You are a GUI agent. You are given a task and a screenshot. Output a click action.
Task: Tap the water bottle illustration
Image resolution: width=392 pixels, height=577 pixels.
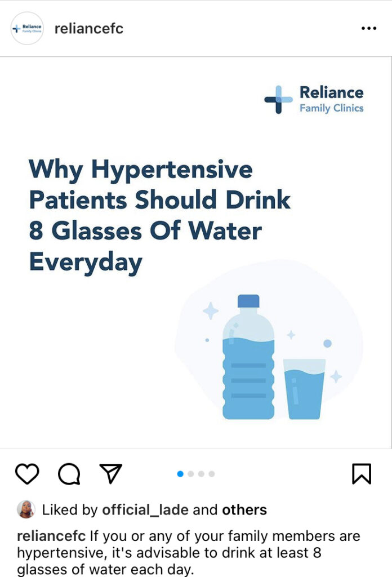pyautogui.click(x=248, y=357)
